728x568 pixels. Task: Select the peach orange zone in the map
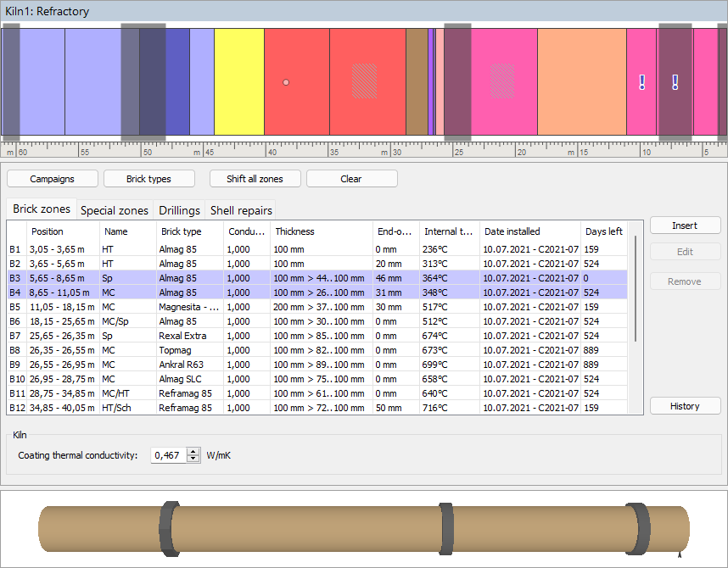click(x=582, y=81)
